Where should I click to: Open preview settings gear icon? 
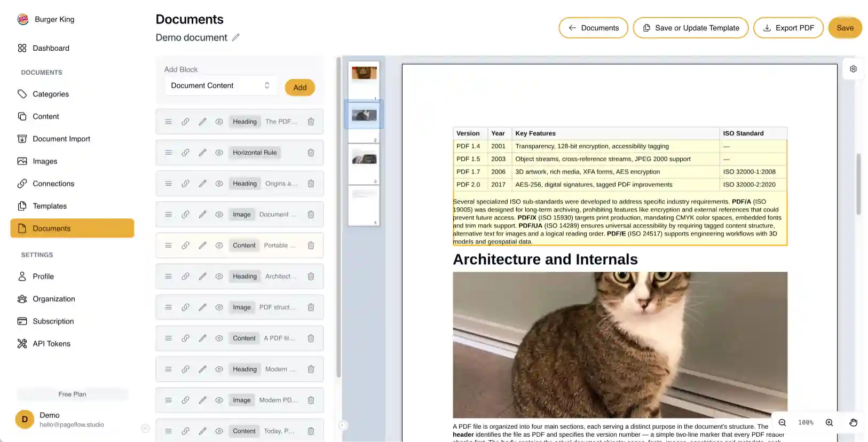pos(853,69)
